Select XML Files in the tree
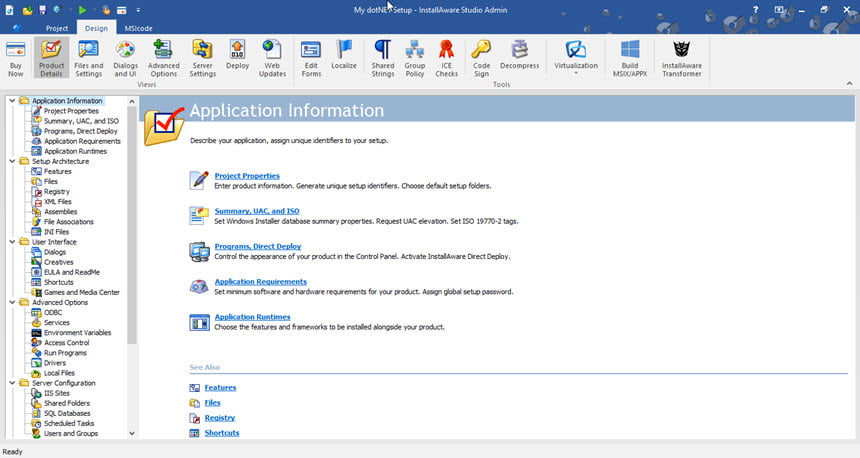The image size is (860, 458). tap(58, 202)
